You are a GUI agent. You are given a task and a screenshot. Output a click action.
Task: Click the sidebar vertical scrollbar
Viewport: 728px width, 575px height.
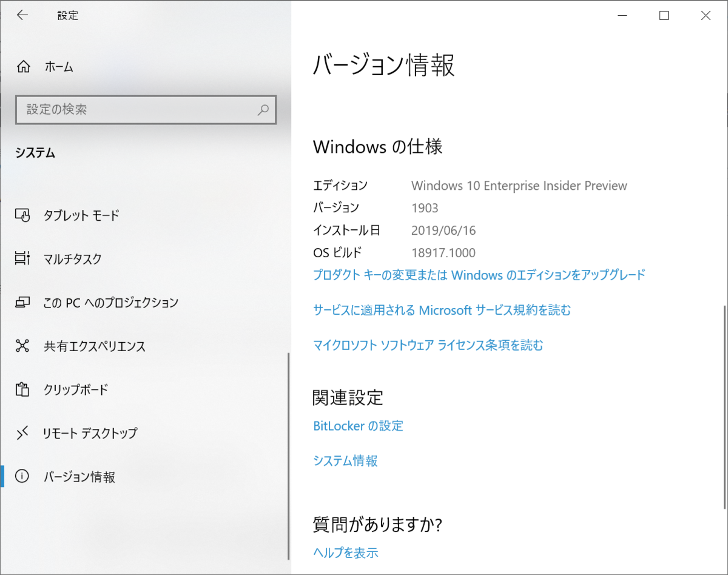click(288, 456)
